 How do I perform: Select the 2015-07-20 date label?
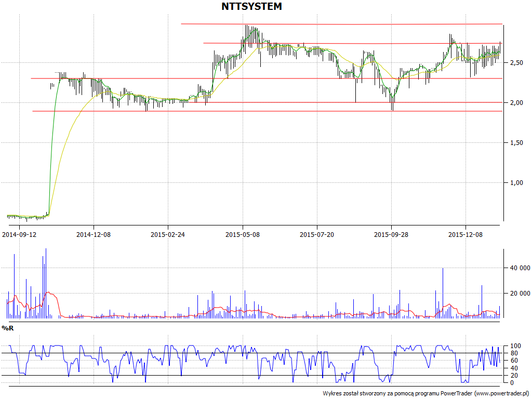(x=317, y=234)
